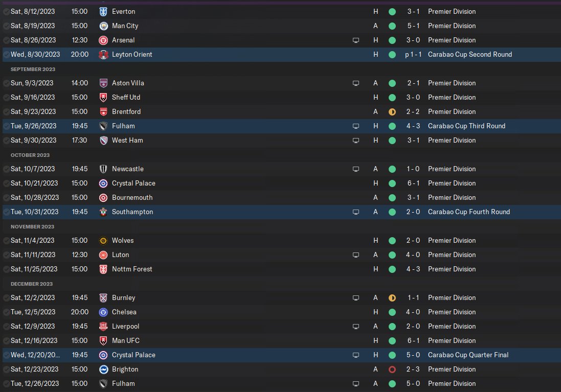Viewport: 561px width, 392px height.
Task: Click the Arsenal badge icon
Action: [x=103, y=40]
